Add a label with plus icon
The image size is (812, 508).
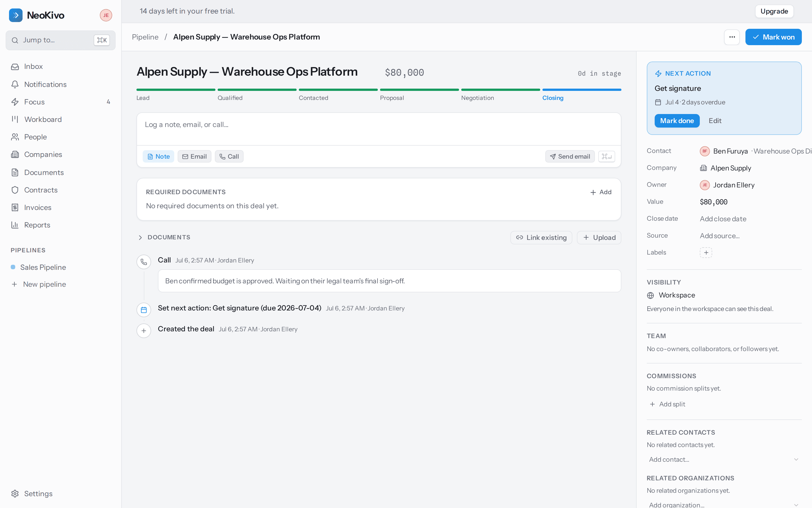pyautogui.click(x=706, y=253)
